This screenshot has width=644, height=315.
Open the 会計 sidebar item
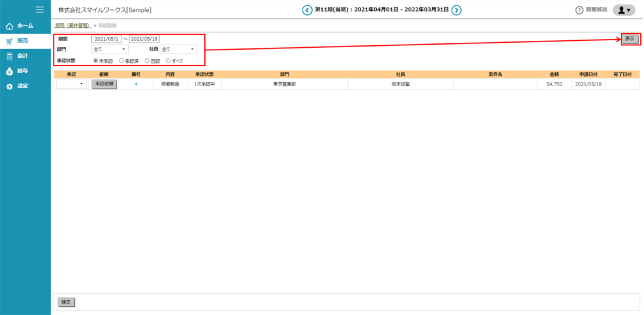[x=25, y=56]
